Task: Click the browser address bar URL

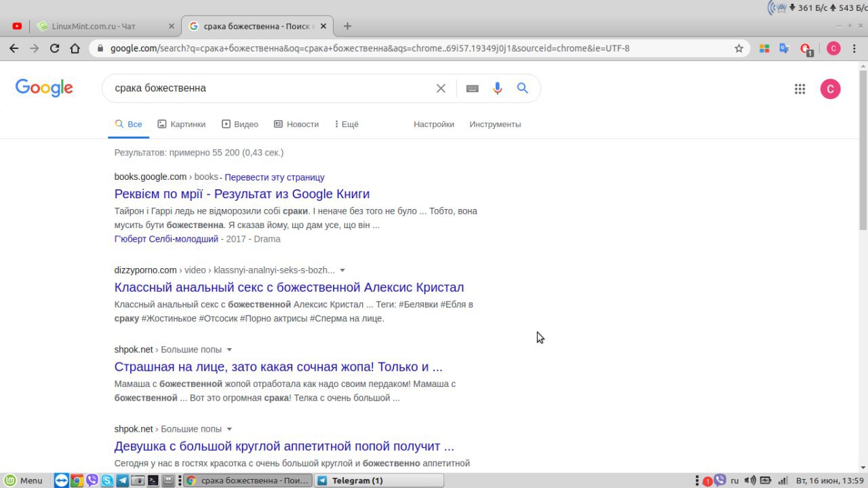Action: [x=370, y=49]
